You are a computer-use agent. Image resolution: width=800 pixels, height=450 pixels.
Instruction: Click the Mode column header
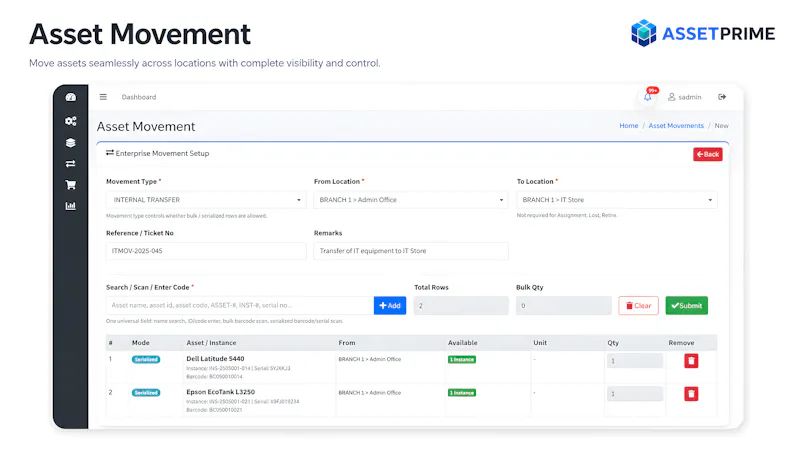141,343
